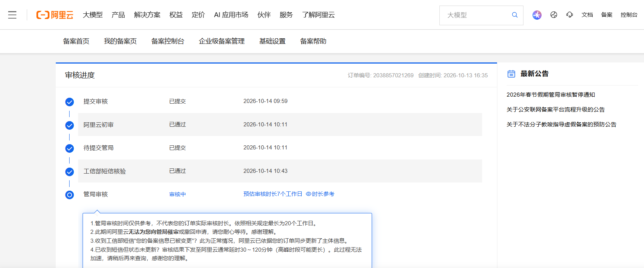Focus the 大模型 search box

(481, 15)
